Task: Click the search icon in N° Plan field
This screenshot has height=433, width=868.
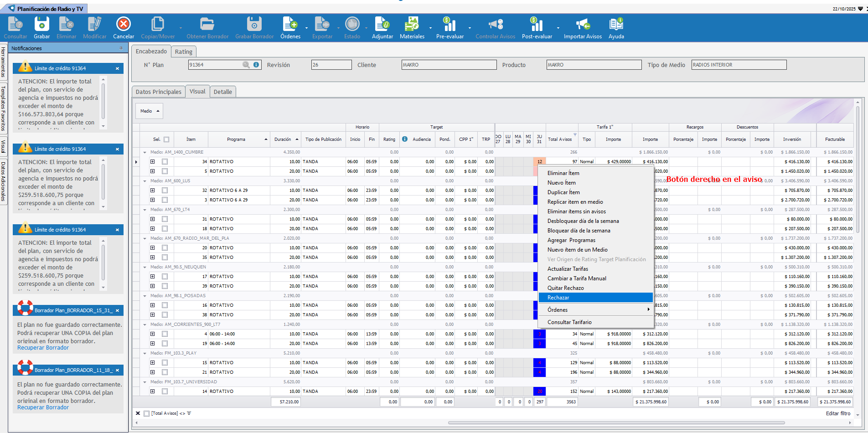Action: 246,65
